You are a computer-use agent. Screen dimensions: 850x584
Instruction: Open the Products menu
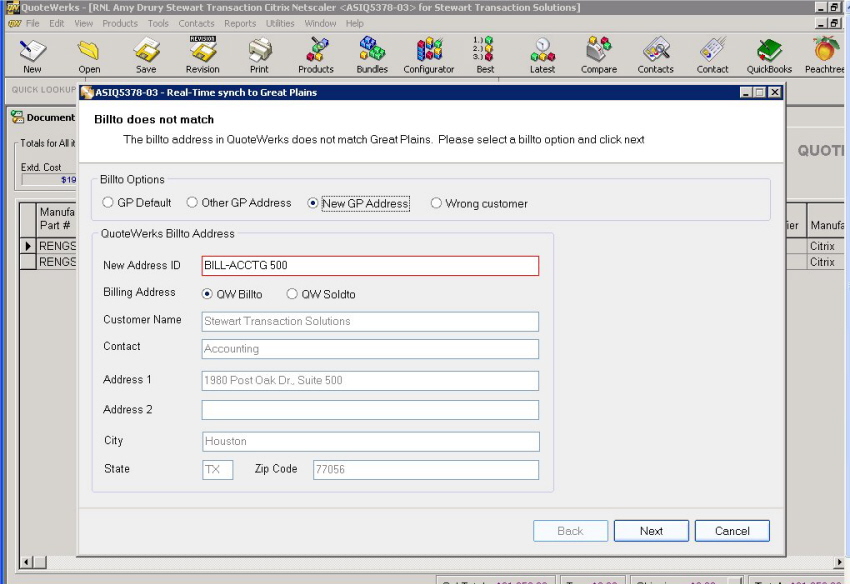pyautogui.click(x=120, y=23)
